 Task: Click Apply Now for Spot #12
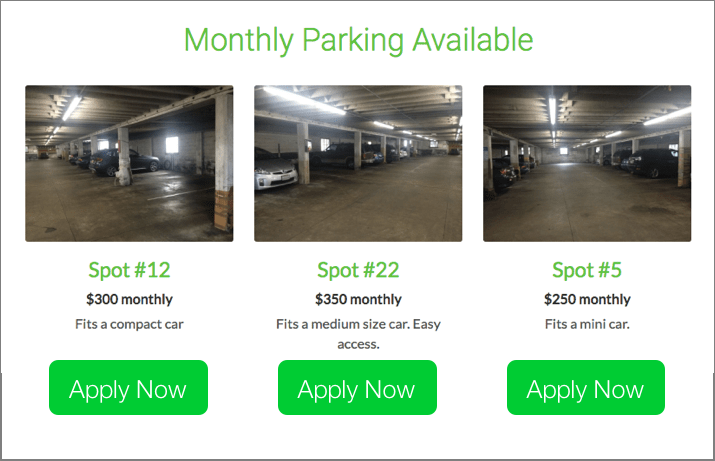(x=128, y=388)
